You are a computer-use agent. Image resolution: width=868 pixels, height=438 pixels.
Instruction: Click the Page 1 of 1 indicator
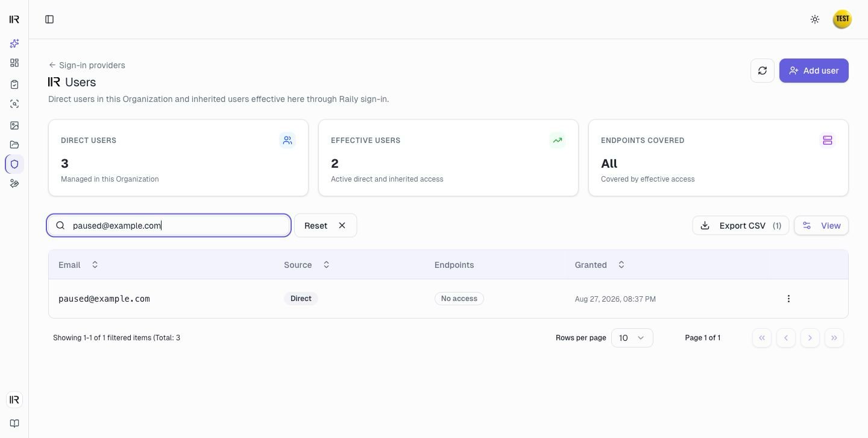(703, 338)
